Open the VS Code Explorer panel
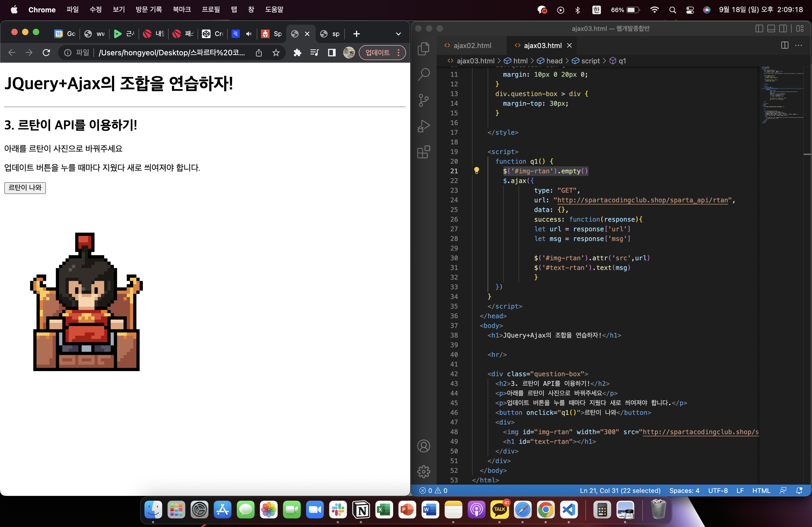This screenshot has height=527, width=812. (423, 48)
